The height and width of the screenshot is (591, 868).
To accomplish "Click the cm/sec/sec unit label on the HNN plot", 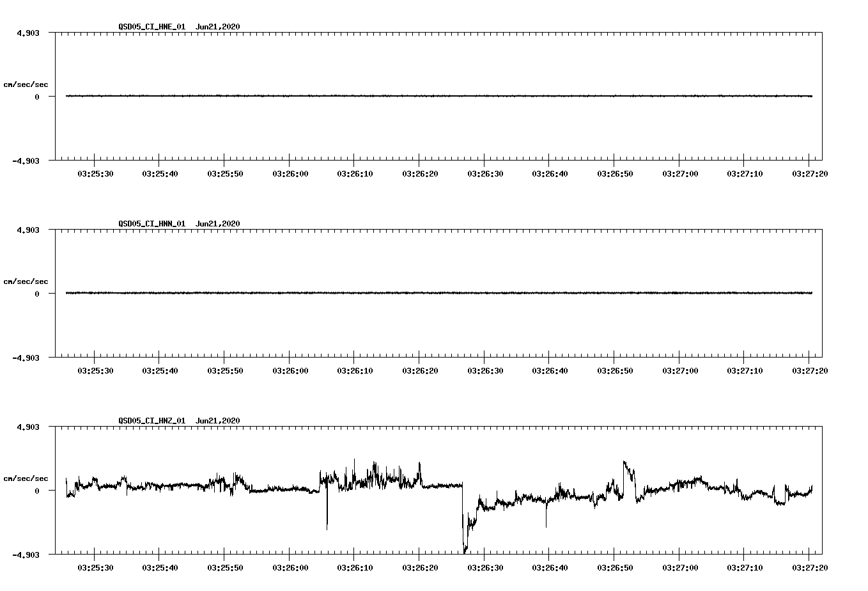I will click(26, 281).
